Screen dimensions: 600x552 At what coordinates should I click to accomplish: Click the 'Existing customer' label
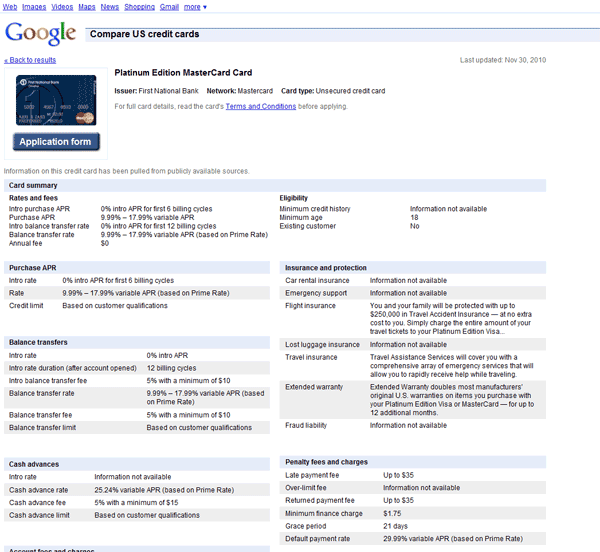pyautogui.click(x=308, y=226)
